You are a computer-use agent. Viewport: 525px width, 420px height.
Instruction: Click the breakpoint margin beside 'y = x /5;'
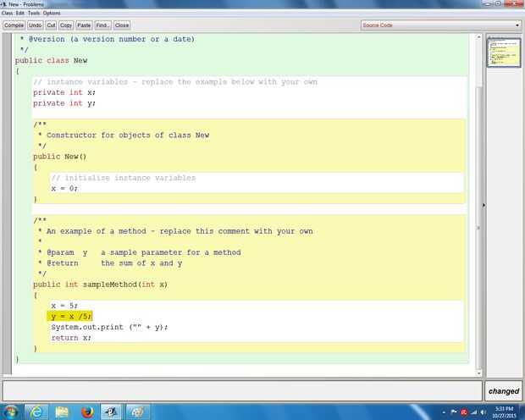[x=7, y=316]
